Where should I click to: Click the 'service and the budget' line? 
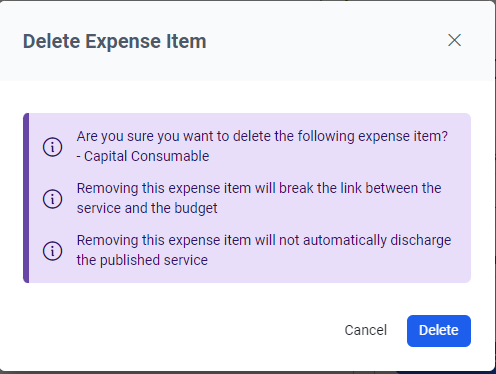[x=147, y=208]
